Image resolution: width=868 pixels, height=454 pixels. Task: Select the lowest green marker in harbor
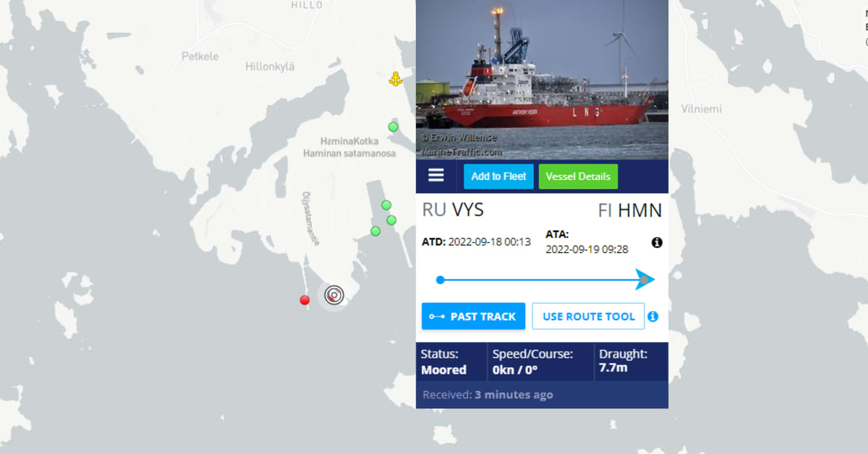[x=375, y=231]
